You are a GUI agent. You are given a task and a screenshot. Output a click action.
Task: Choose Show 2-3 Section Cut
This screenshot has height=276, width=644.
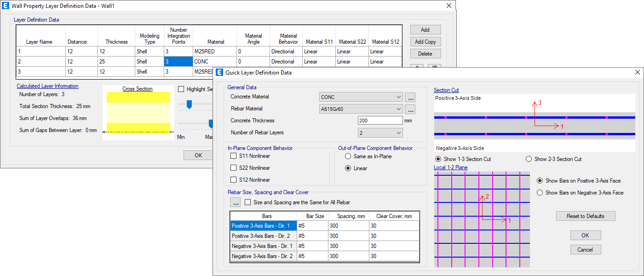pos(529,159)
